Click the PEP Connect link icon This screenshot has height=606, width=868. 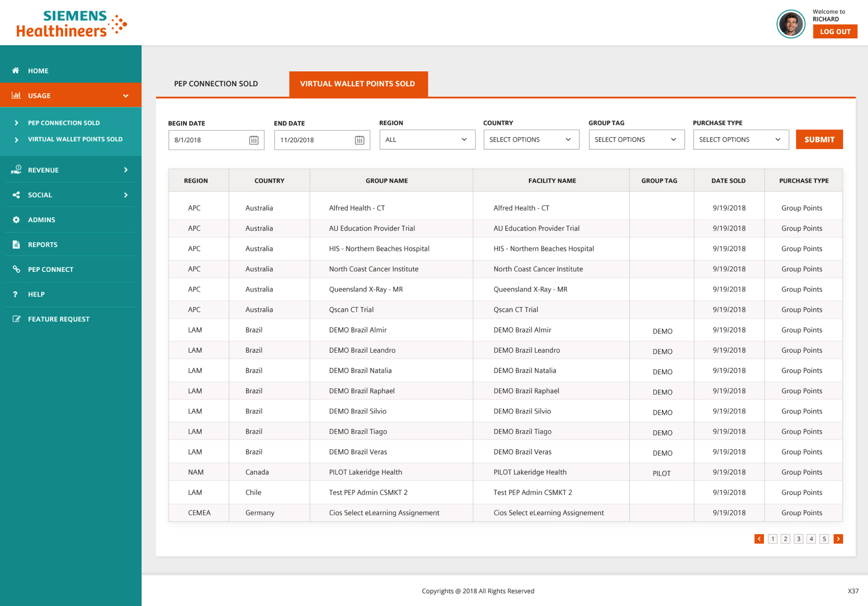pos(16,269)
